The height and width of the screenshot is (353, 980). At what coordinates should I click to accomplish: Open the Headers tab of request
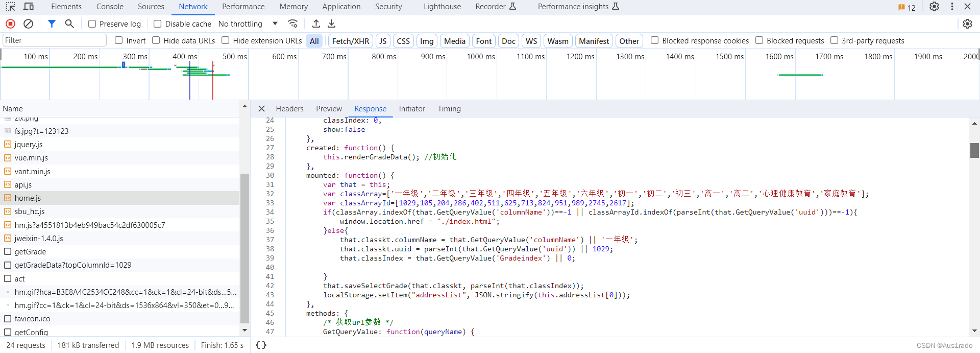click(x=290, y=108)
